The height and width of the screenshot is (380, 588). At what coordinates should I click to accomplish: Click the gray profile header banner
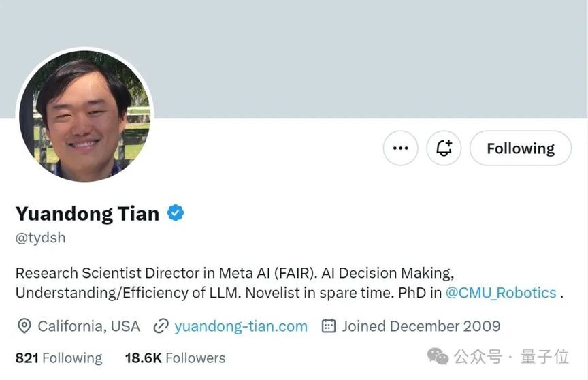(294, 59)
